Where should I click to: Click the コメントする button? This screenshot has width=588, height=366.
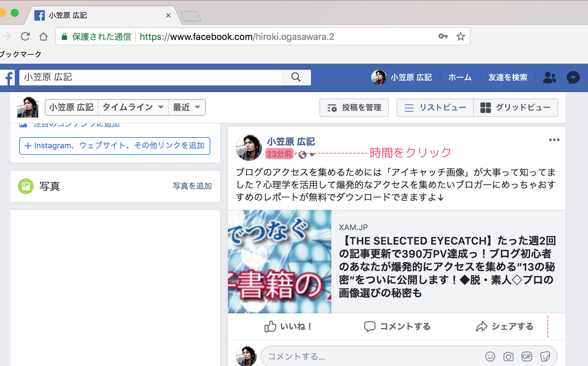point(397,326)
